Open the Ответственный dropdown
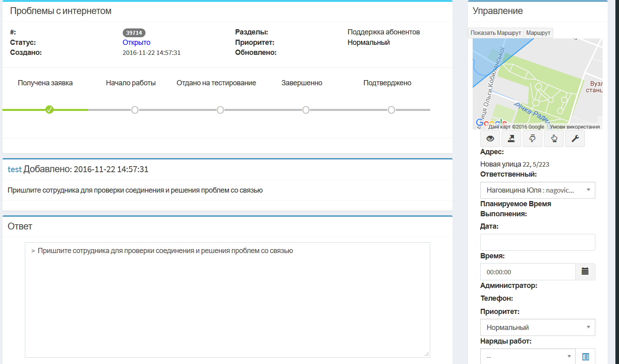Screen dimensions: 619x364 click(537, 190)
